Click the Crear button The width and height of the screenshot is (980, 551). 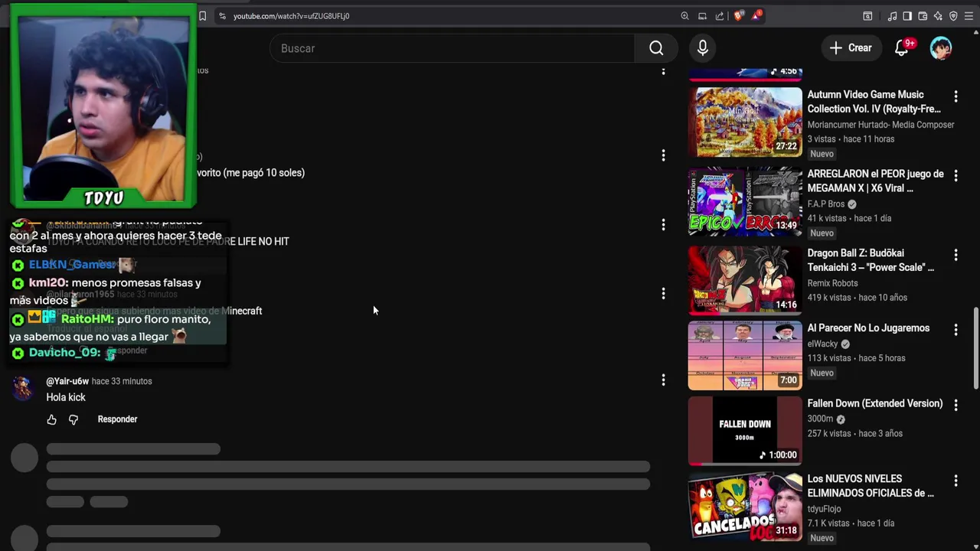click(851, 48)
